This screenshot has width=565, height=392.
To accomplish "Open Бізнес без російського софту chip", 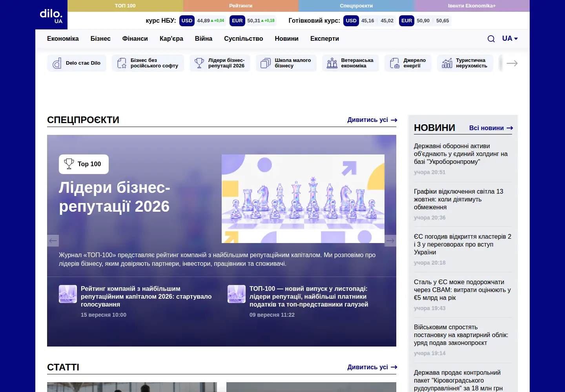I will [148, 63].
